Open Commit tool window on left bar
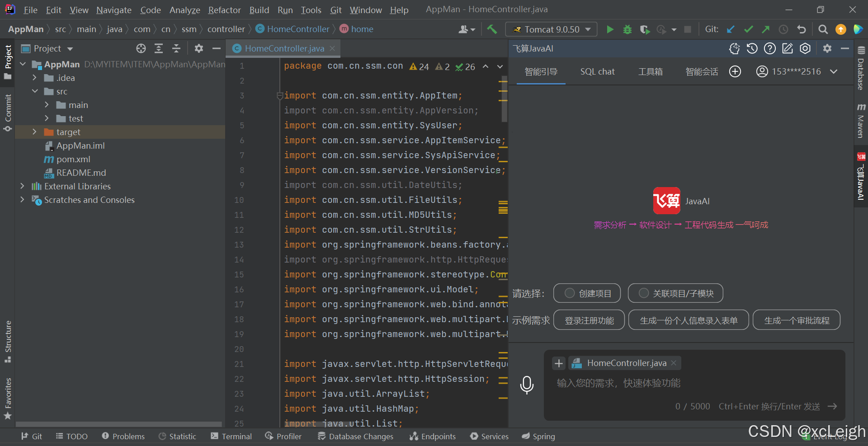The image size is (868, 446). [8, 113]
